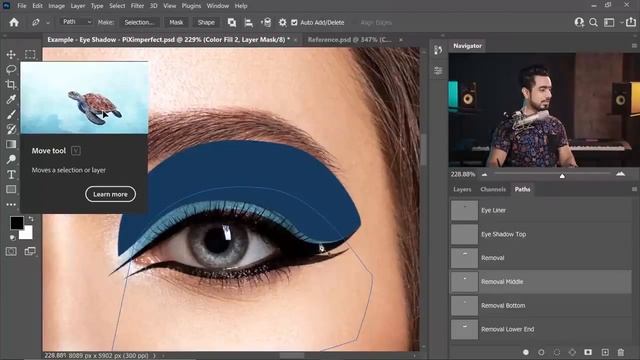Open the Edit Toolbar three-dots menu
The width and height of the screenshot is (640, 360).
11,204
